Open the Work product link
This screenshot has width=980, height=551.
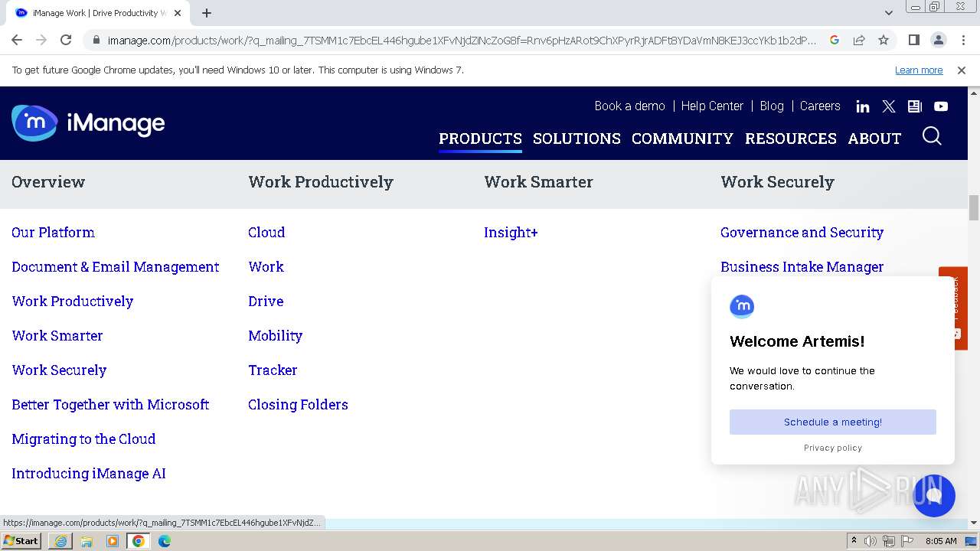(266, 267)
